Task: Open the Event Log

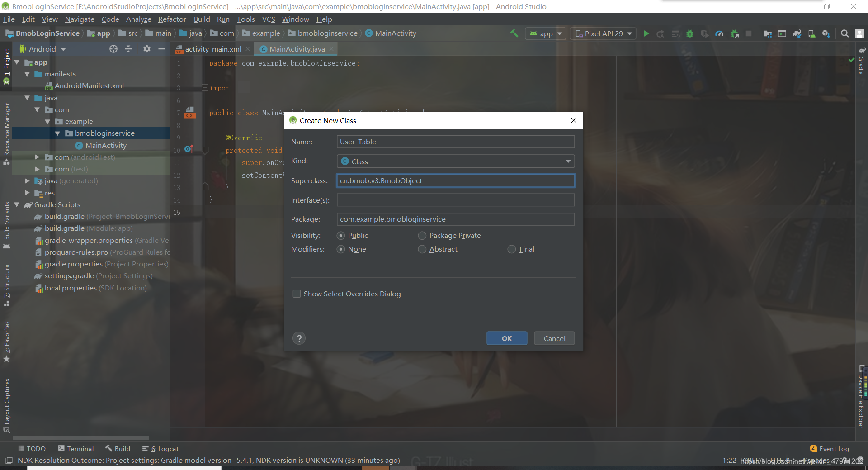Action: pyautogui.click(x=830, y=449)
